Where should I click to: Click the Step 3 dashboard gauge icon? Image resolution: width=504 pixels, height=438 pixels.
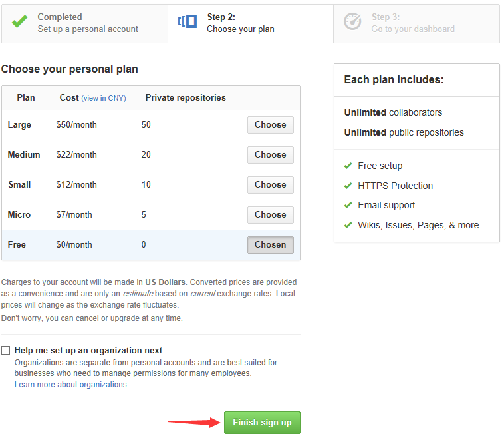click(x=352, y=21)
